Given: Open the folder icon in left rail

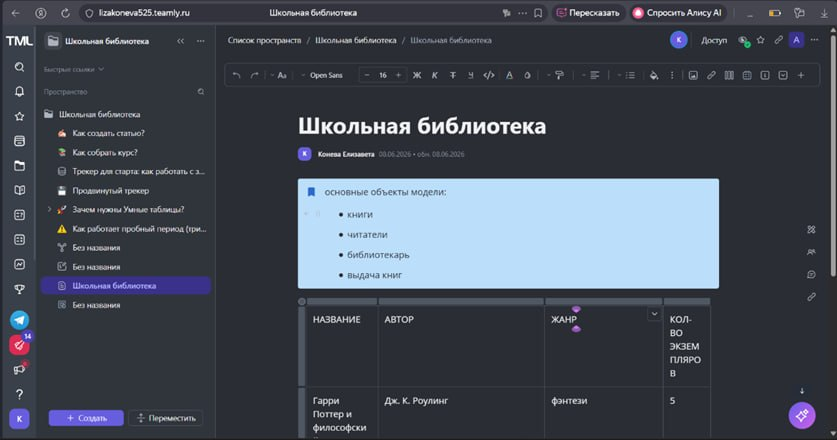Looking at the screenshot, I should 19,166.
